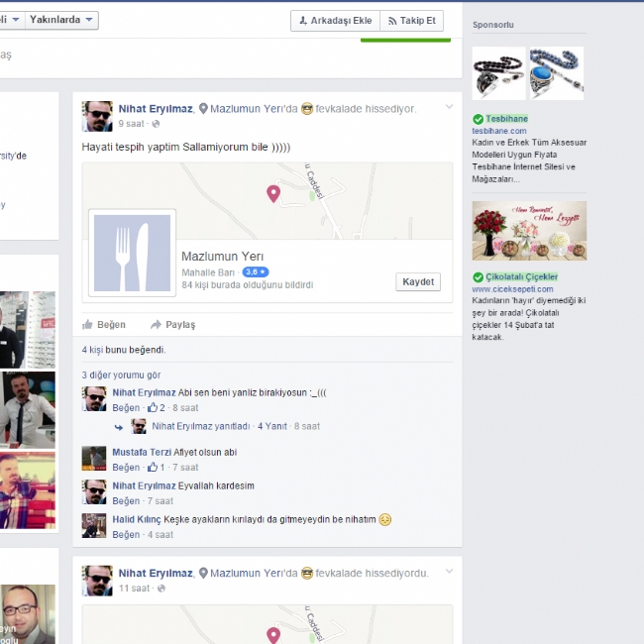Click Takip Et button
This screenshot has height=644, width=644.
coord(411,21)
